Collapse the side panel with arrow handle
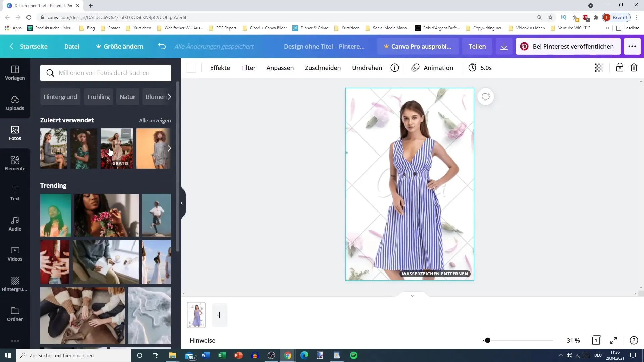 tap(182, 203)
